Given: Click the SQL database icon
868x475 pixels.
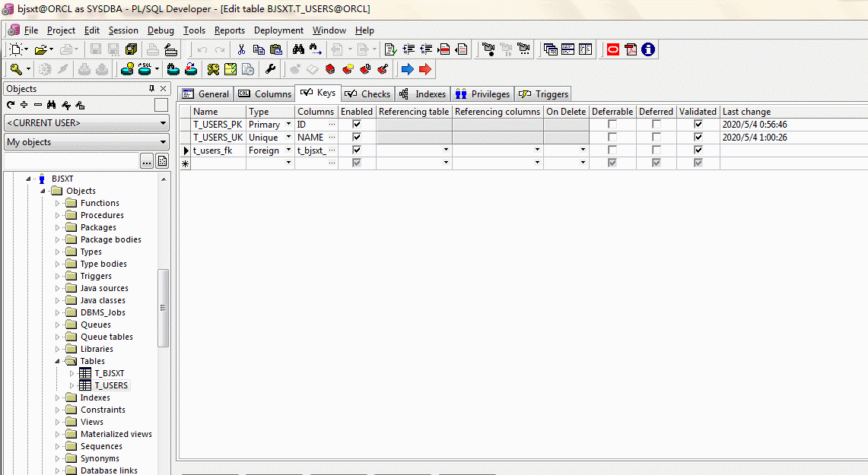Looking at the screenshot, I should [145, 69].
